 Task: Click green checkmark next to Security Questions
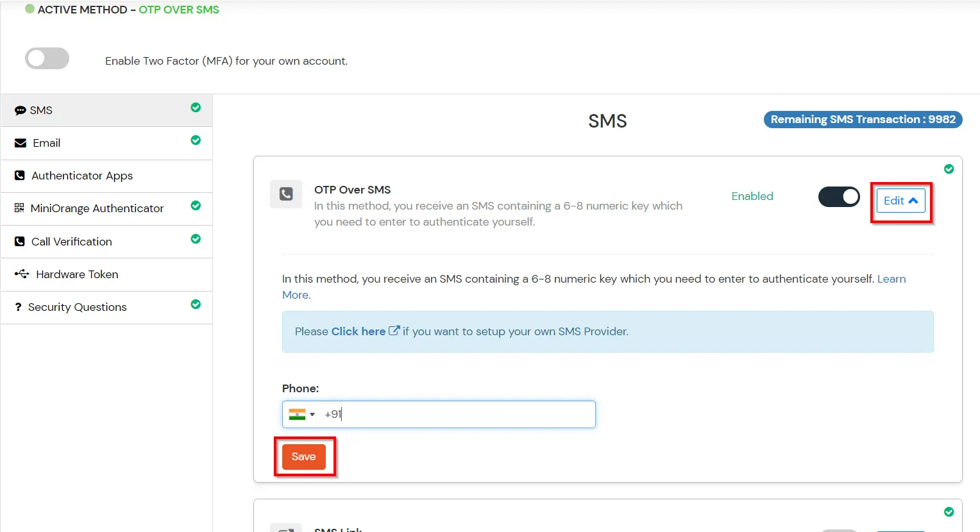click(196, 304)
